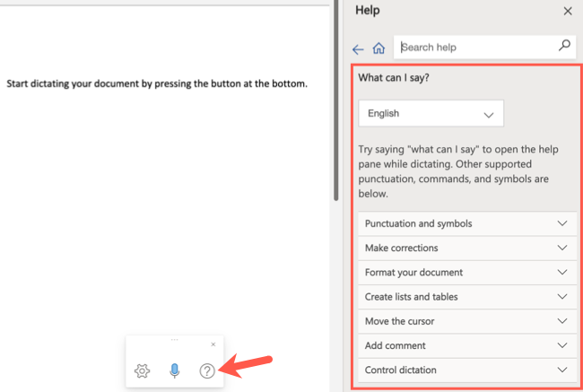Expand Control dictation section

click(x=466, y=369)
